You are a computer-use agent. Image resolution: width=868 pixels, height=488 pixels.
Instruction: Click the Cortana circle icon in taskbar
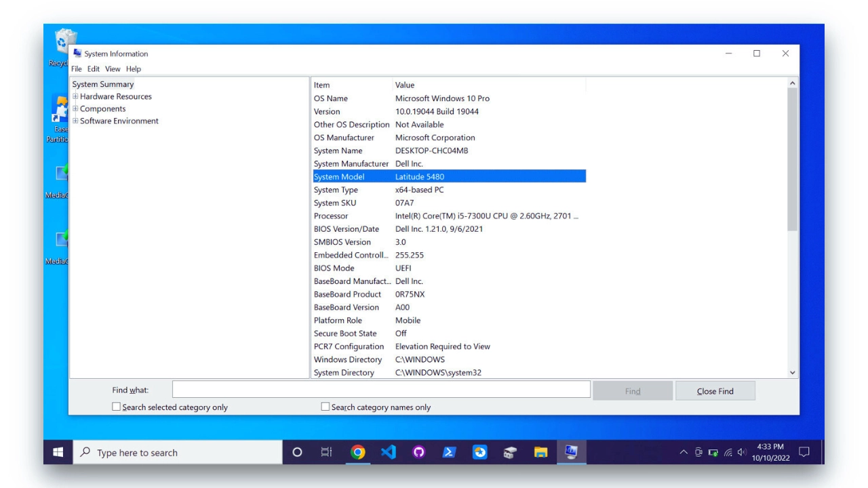[x=297, y=452]
